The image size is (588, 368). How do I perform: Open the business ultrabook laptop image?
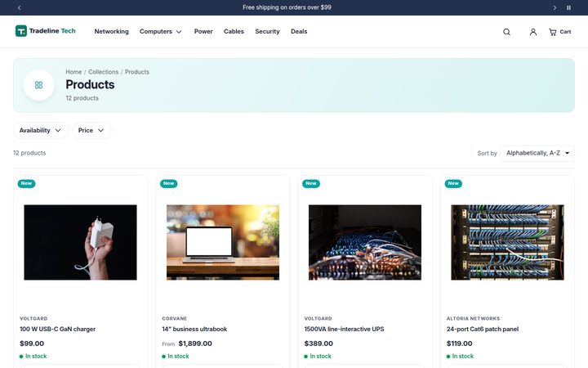(x=223, y=242)
